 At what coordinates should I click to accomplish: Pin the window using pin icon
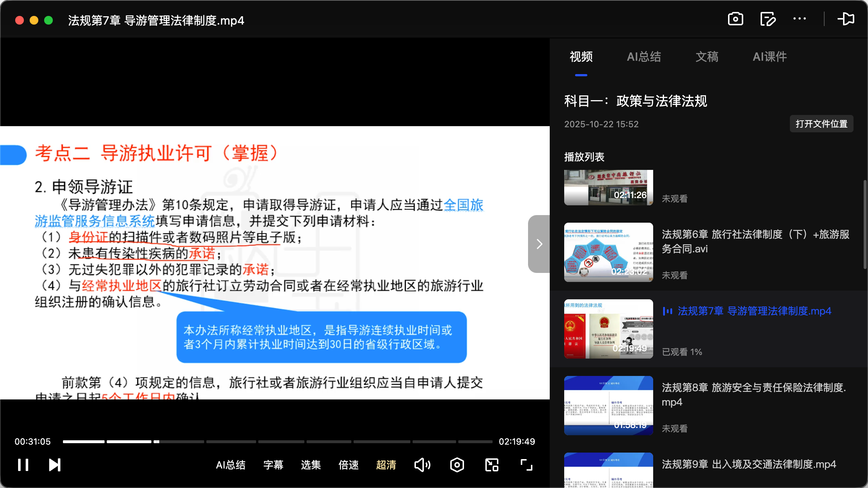pyautogui.click(x=846, y=19)
